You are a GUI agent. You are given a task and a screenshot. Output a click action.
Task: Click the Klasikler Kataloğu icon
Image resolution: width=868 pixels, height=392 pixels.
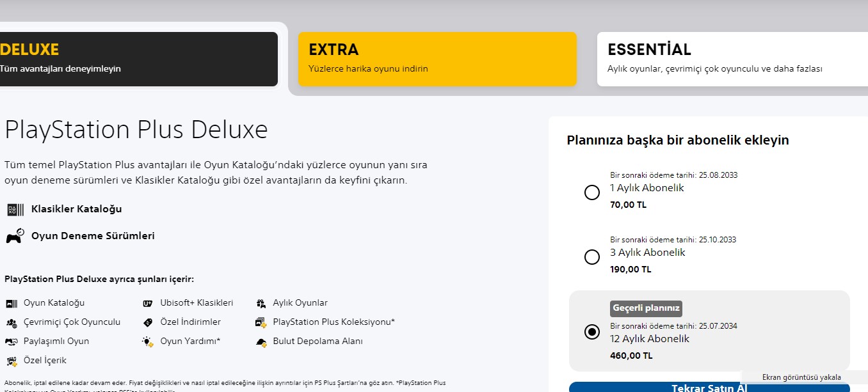click(x=15, y=210)
